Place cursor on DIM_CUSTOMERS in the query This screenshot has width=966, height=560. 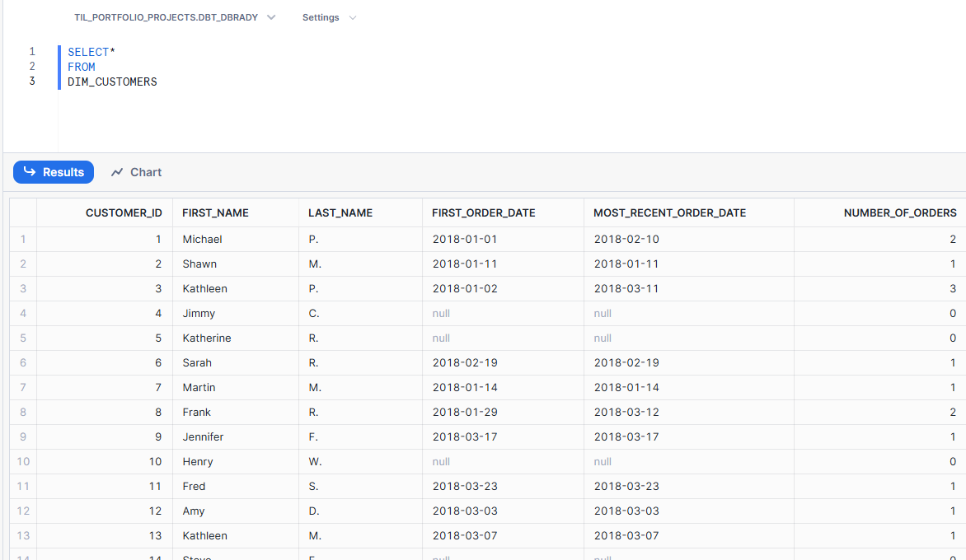pos(112,82)
